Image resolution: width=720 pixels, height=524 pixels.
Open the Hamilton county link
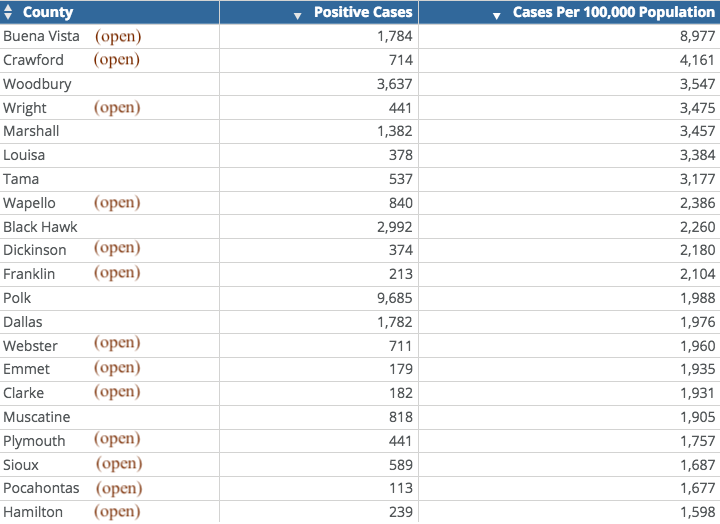[x=117, y=512]
